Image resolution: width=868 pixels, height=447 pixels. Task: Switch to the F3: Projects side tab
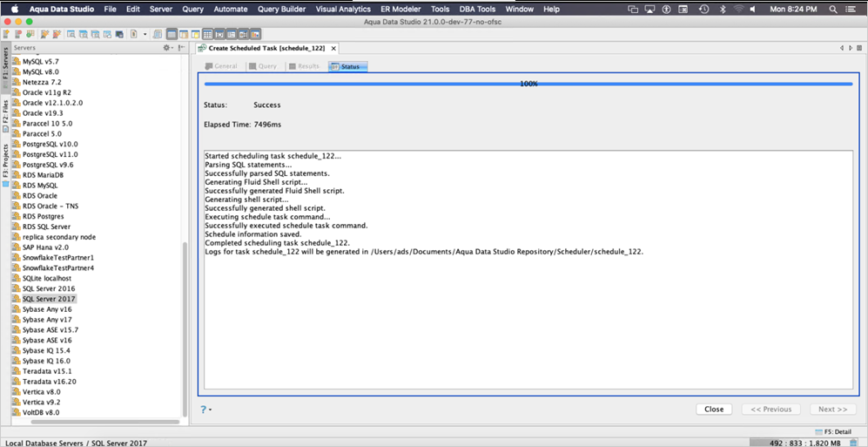click(x=5, y=165)
